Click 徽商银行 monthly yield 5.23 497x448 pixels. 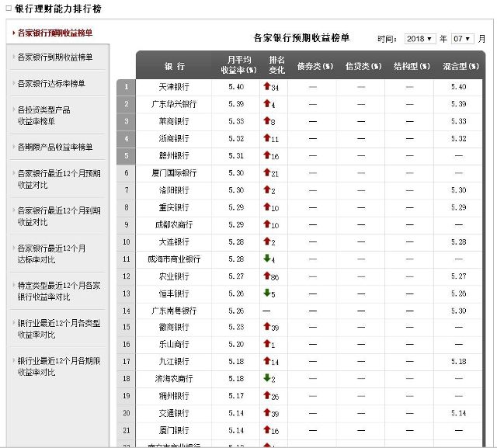tap(236, 327)
